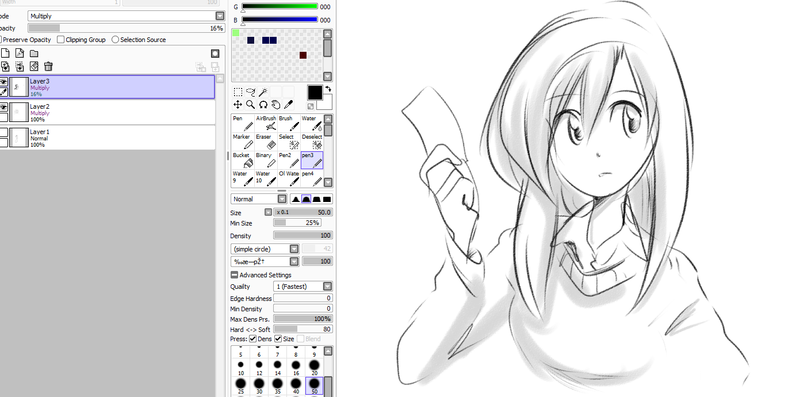The image size is (800, 397).
Task: Choose the pen4 tool
Action: 312,178
